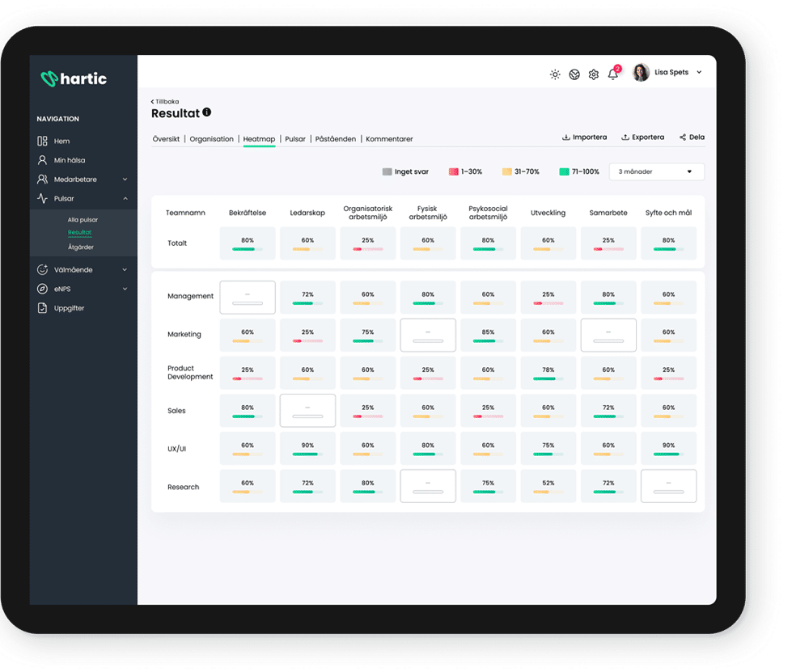Click the Exportera upload icon

[x=625, y=137]
